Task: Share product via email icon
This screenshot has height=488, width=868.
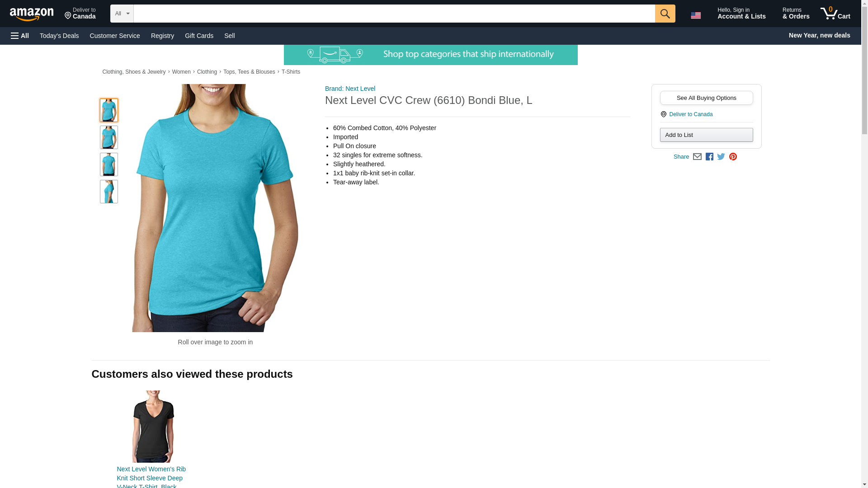Action: tap(697, 157)
